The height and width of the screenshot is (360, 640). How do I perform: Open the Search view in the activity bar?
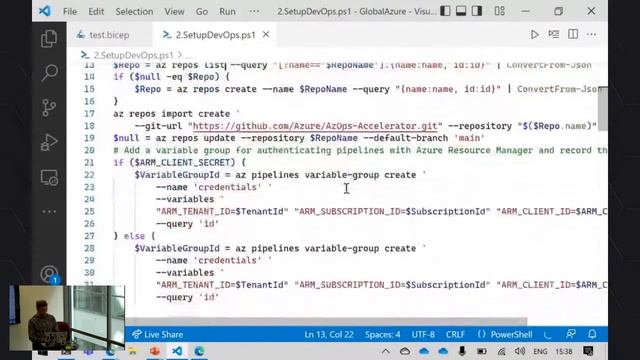point(49,73)
